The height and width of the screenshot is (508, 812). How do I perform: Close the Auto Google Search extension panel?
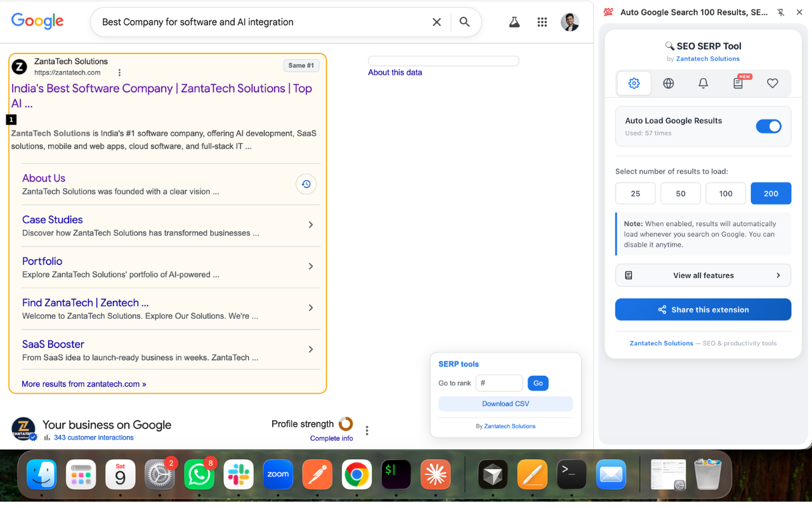(x=799, y=12)
